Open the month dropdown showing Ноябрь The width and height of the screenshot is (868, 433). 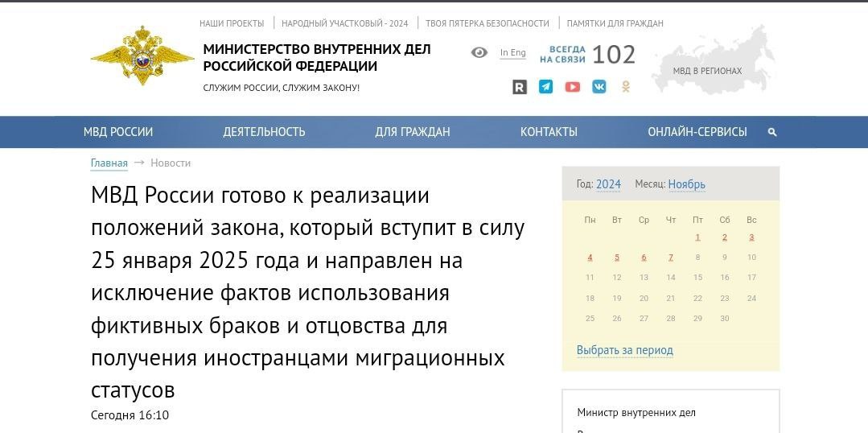pyautogui.click(x=686, y=184)
